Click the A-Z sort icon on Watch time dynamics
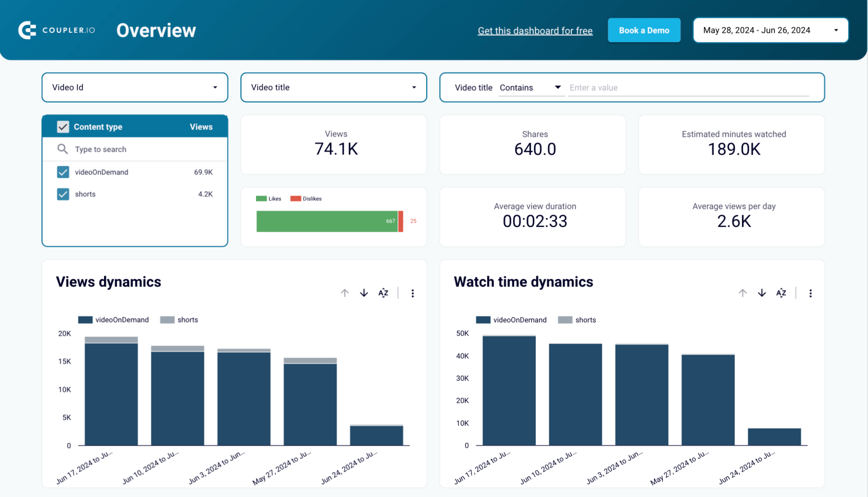 pos(781,293)
